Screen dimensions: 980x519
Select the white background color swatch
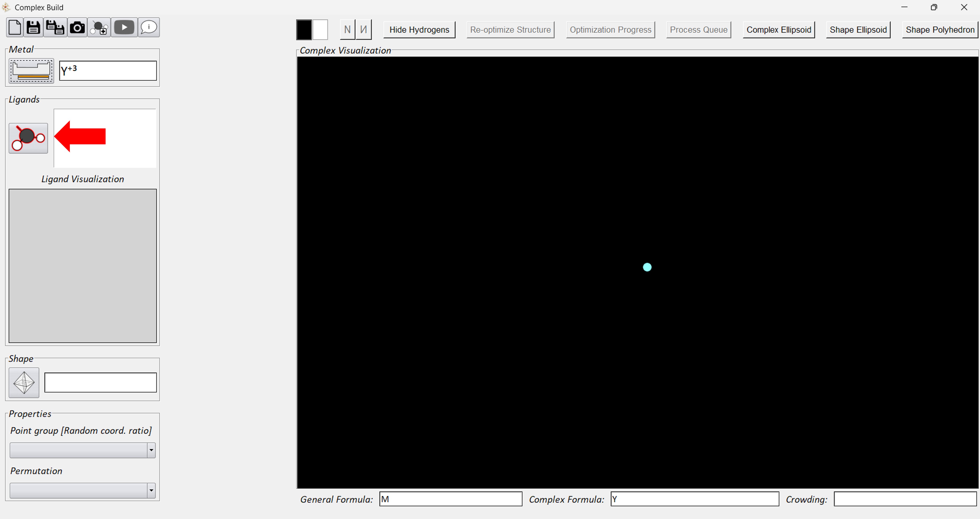[x=320, y=30]
